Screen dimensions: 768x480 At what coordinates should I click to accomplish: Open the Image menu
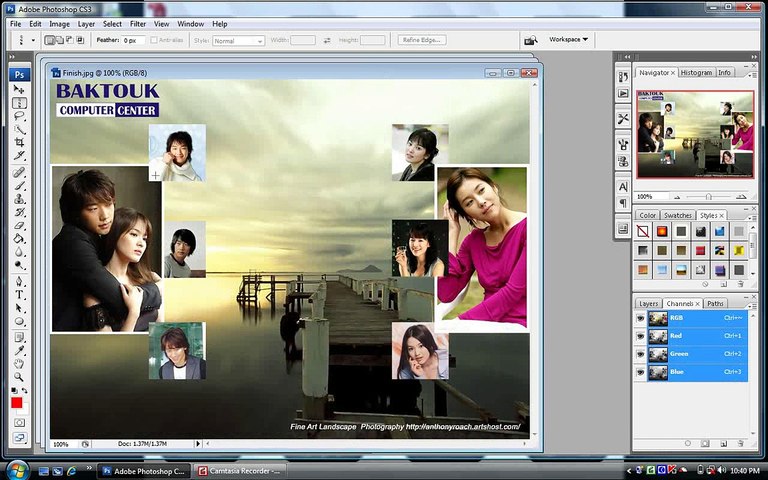pyautogui.click(x=59, y=24)
